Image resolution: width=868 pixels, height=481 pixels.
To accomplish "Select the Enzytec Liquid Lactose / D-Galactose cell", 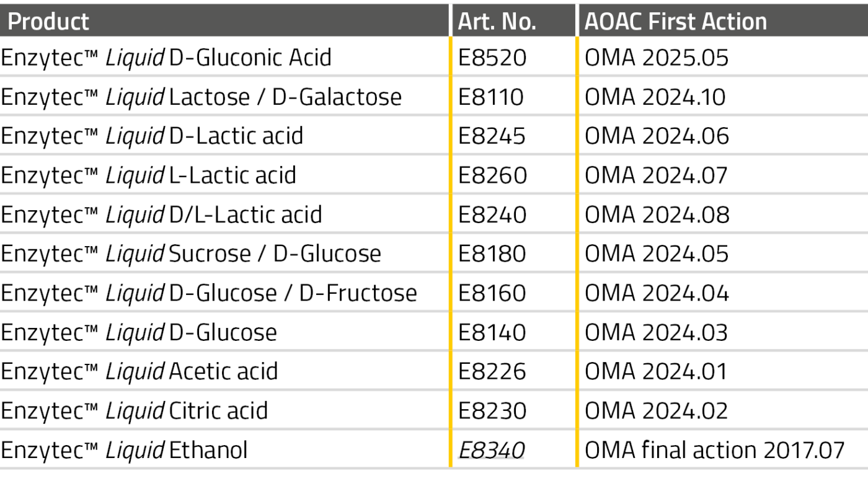I will pos(200,97).
